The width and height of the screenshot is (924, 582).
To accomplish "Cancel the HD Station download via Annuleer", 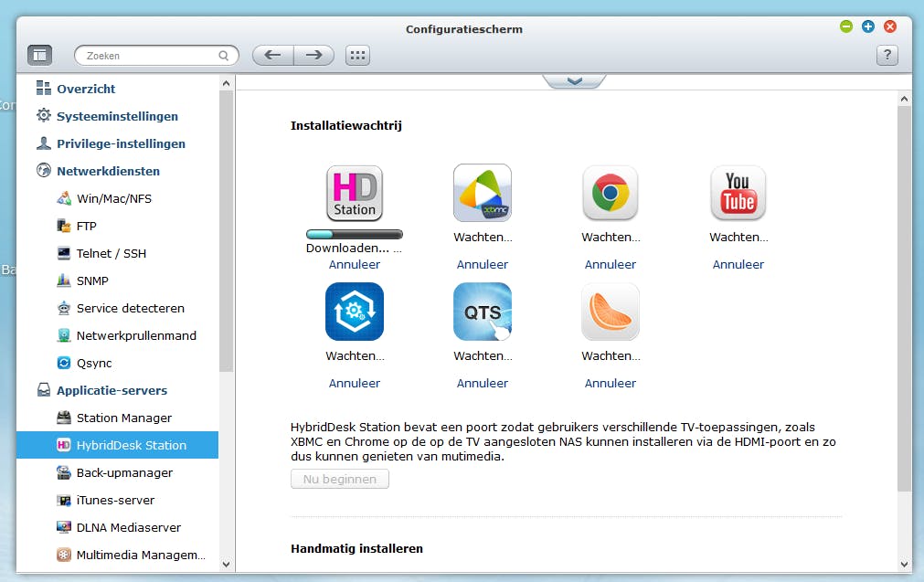I will 355,264.
